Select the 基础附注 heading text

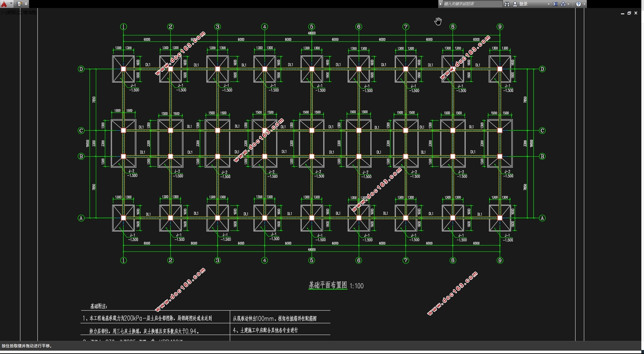coord(99,306)
